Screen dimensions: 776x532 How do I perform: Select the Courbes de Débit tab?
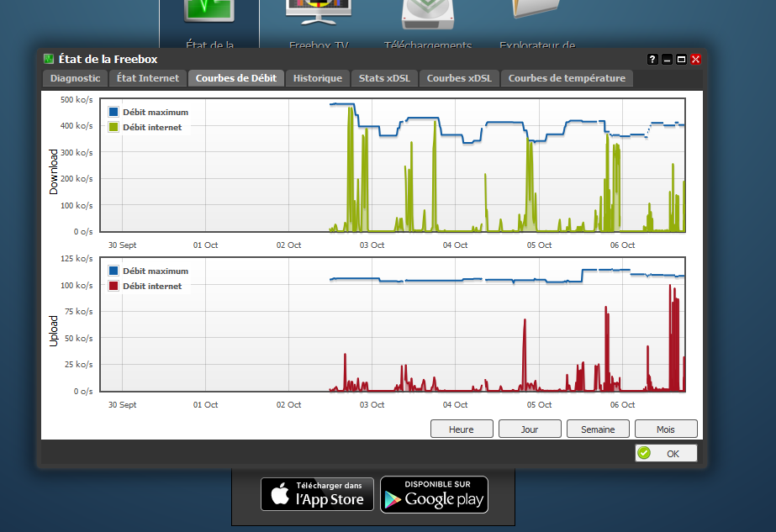(x=236, y=78)
